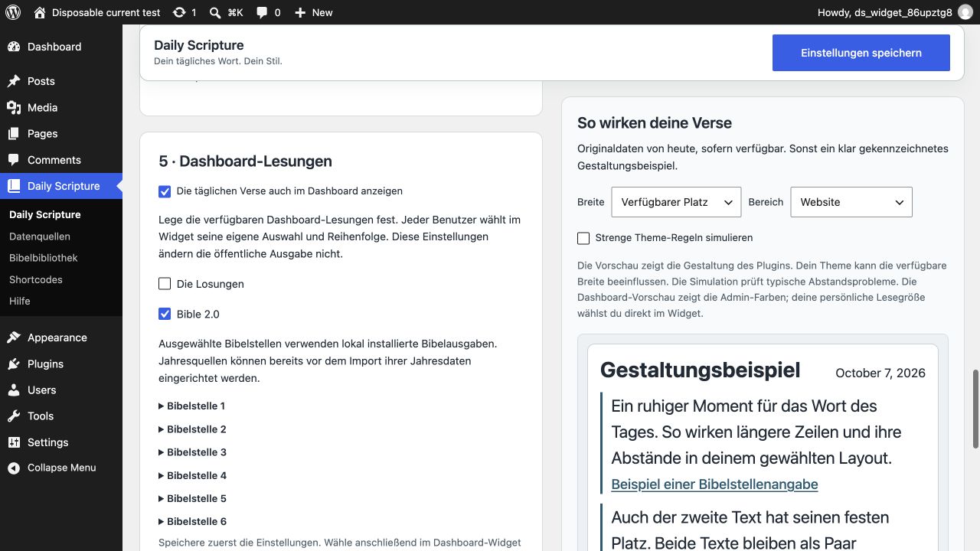This screenshot has height=551, width=980.
Task: Uncheck show daily verses in Dashboard
Action: [165, 191]
